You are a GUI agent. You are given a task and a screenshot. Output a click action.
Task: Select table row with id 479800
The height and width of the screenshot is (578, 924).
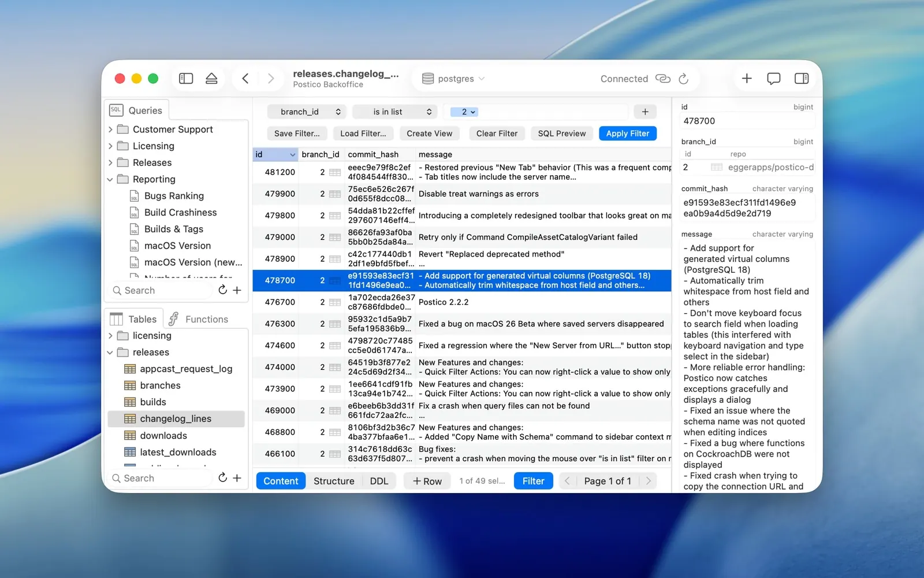462,216
